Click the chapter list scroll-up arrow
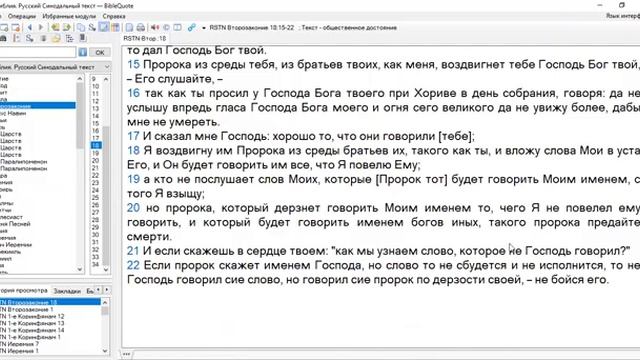Screen dimensions: 640x360 coord(106,79)
